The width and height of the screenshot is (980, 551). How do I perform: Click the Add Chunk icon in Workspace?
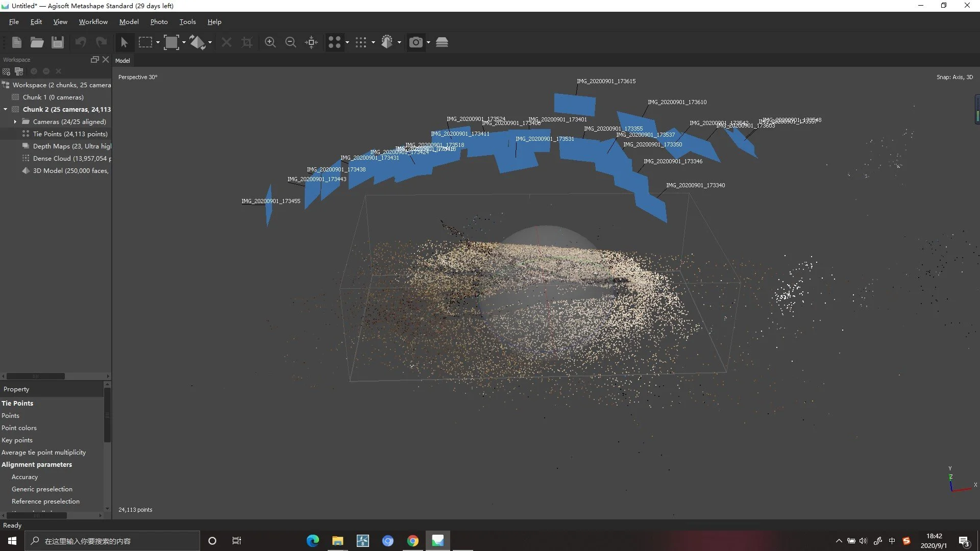coord(7,71)
